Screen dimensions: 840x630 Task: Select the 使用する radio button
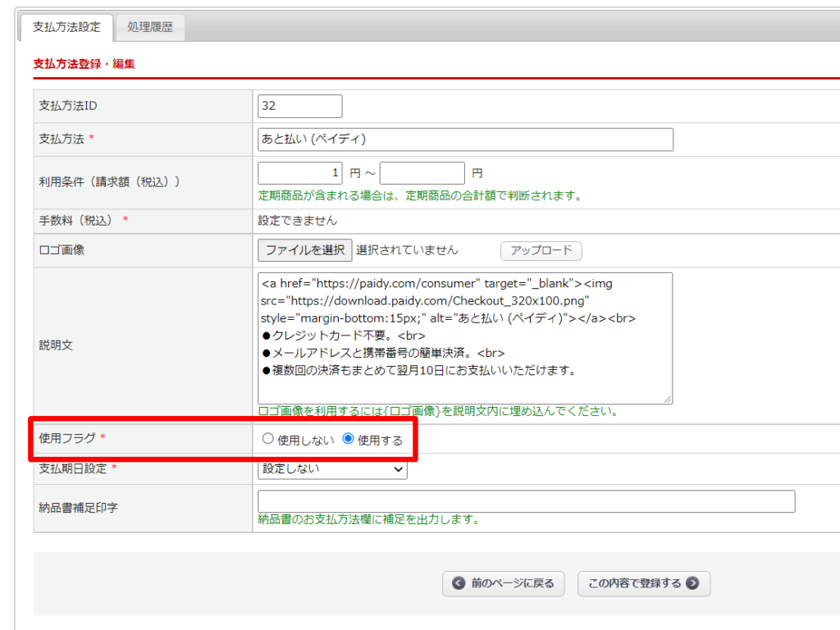(x=348, y=439)
